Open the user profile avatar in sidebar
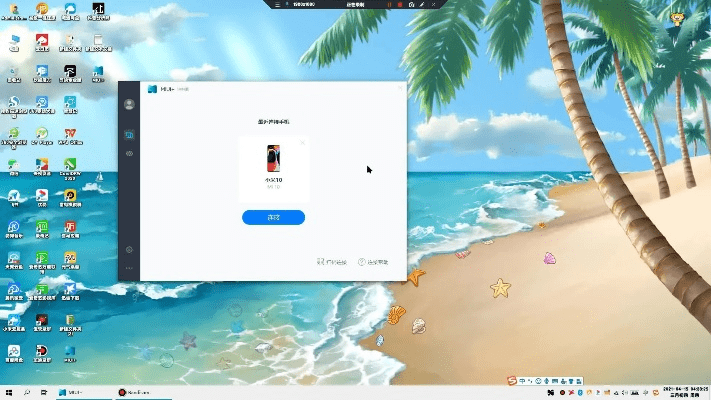This screenshot has height=400, width=711. tap(129, 105)
